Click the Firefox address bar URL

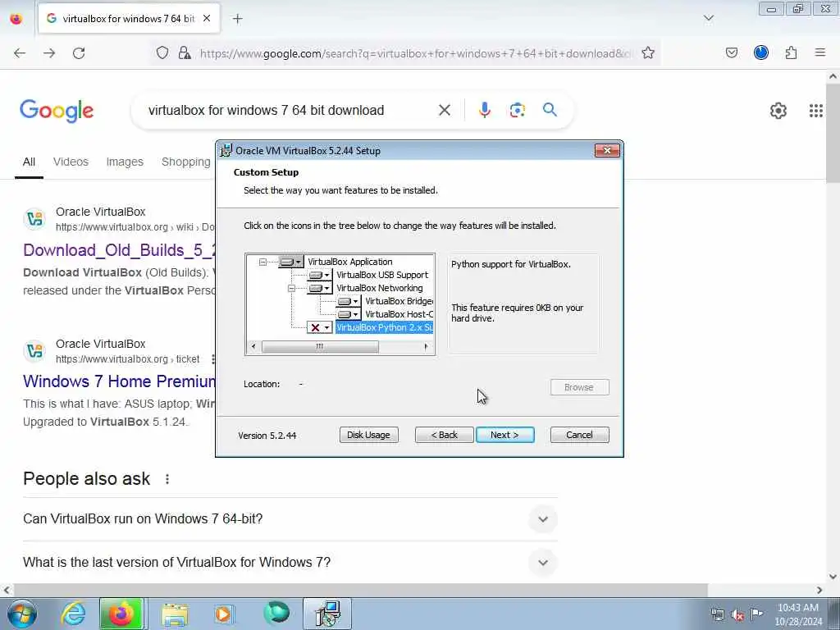416,53
